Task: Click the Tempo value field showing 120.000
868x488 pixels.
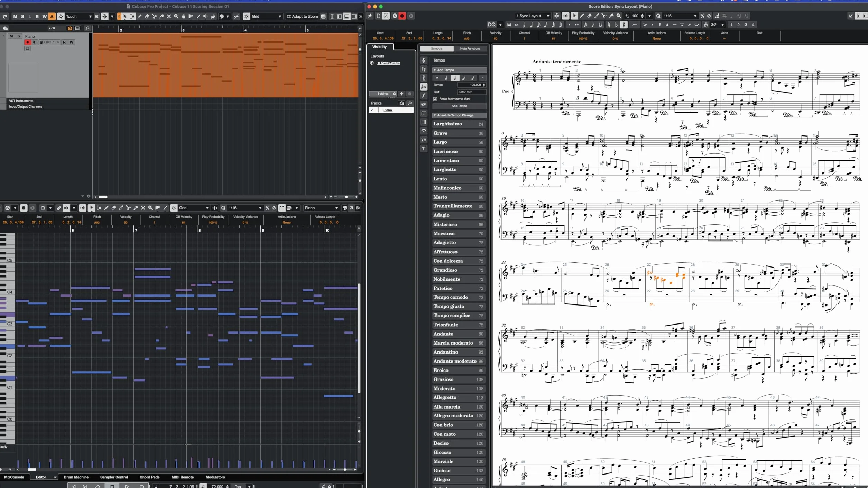Action: click(471, 85)
